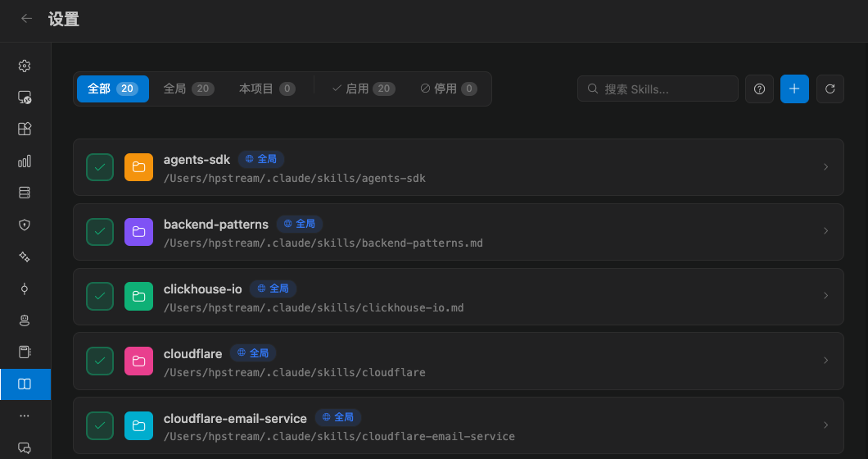868x459 pixels.
Task: Click the 全局 badge on cloudflare-email-service
Action: tap(338, 417)
